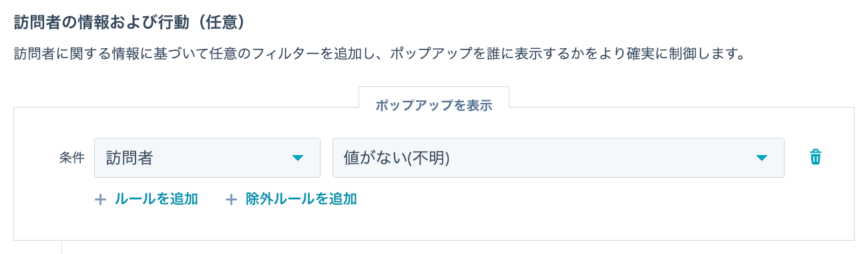Expand the 値がない(不明) value dropdown
This screenshot has height=254, width=868.
558,158
